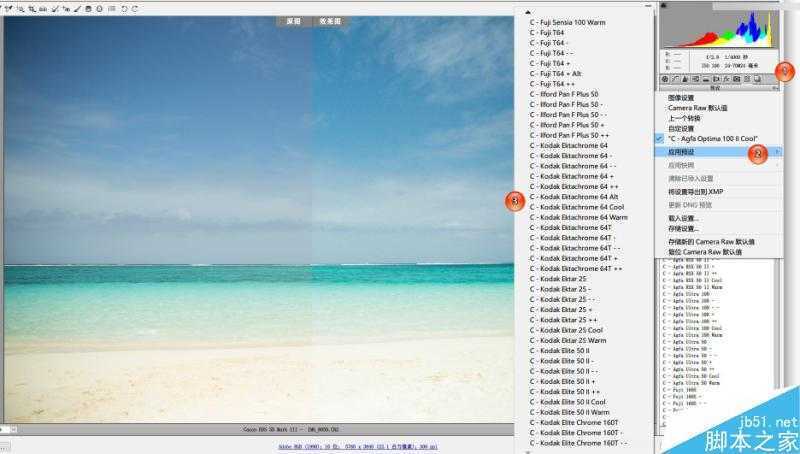Click the Presets panel list vertical scrollbar
Image resolution: width=800 pixels, height=454 pixels.
[x=777, y=324]
